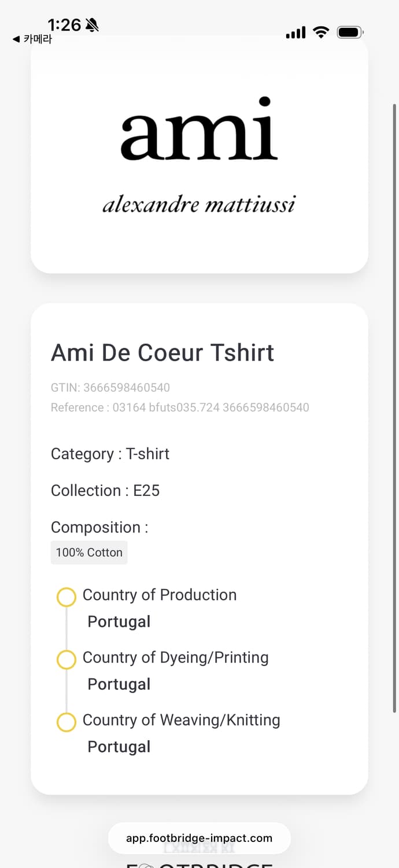This screenshot has width=399, height=868.
Task: Tap the yellow circle beside Country of Production
Action: click(x=66, y=597)
